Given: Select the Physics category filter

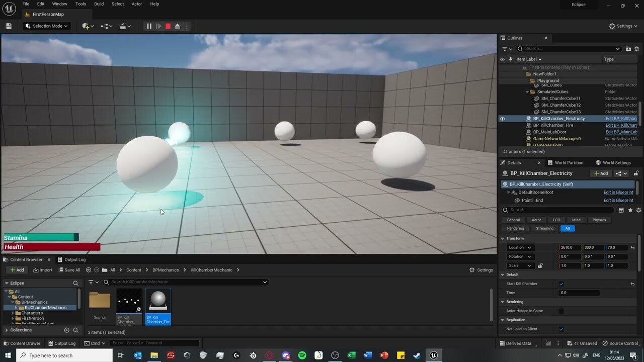Looking at the screenshot, I should pos(599,220).
